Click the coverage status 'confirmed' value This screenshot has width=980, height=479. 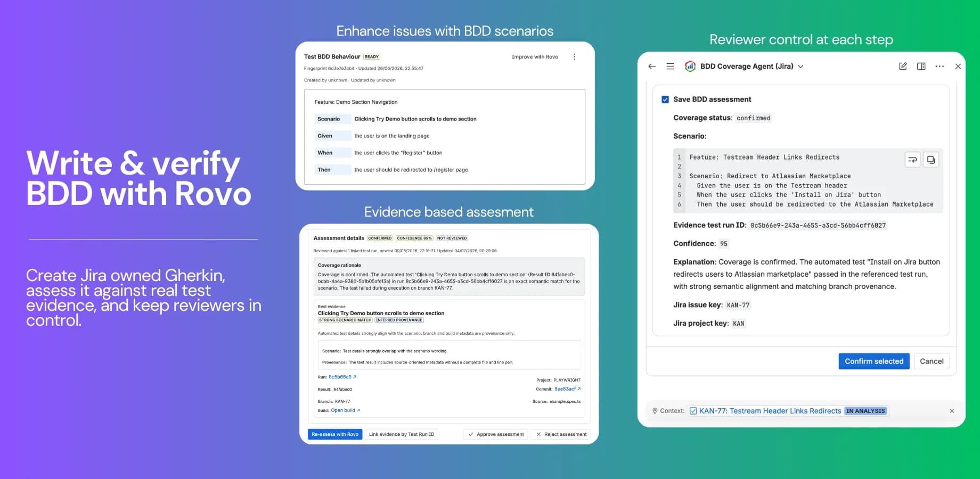tap(753, 118)
